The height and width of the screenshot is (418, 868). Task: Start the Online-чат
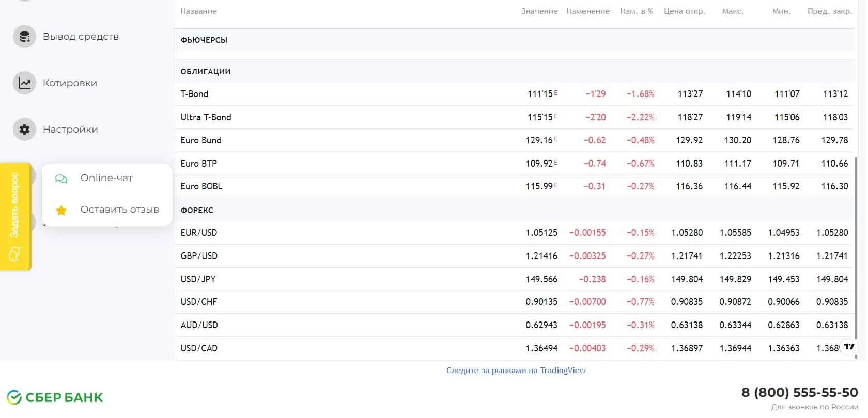(x=106, y=178)
